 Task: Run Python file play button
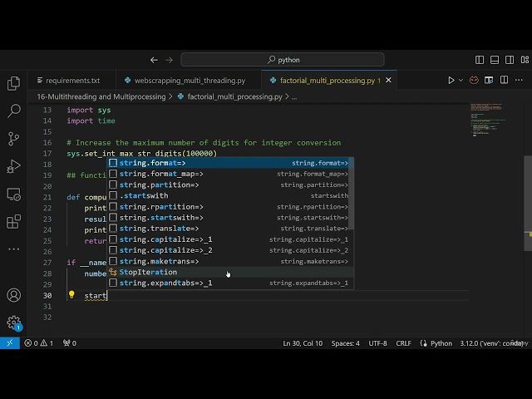(451, 80)
